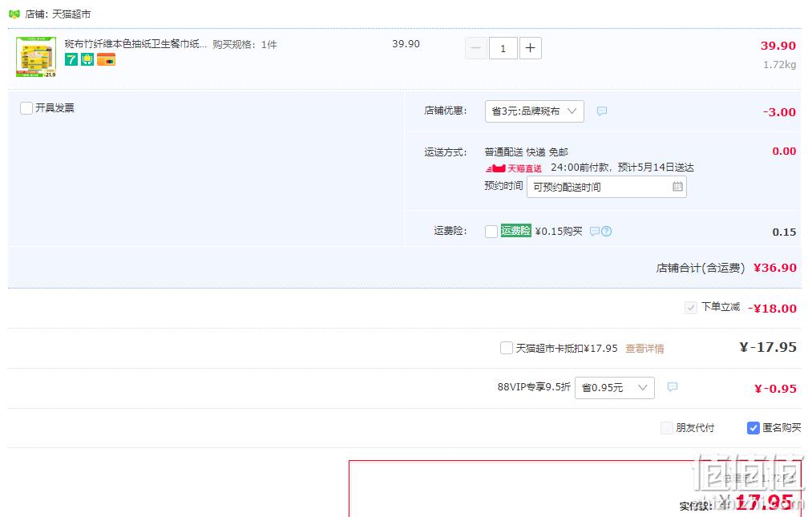Viewport: 812px width, 517px height.
Task: Open the 斑布竹纤维本色抽纸 product title link
Action: 135,44
